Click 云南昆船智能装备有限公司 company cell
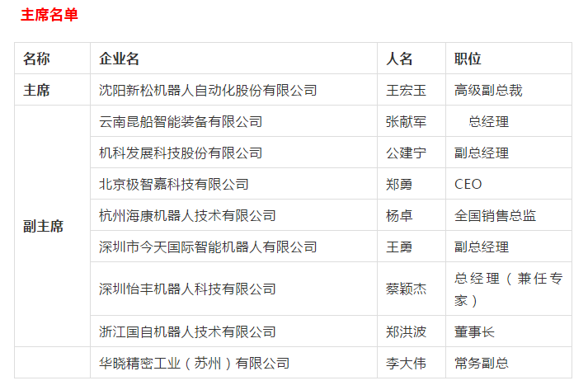 [181, 121]
